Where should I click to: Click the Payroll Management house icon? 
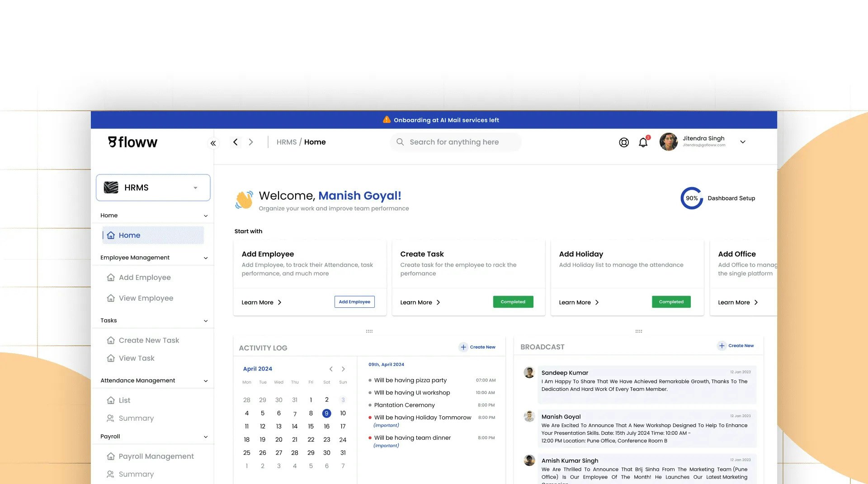[x=111, y=456]
